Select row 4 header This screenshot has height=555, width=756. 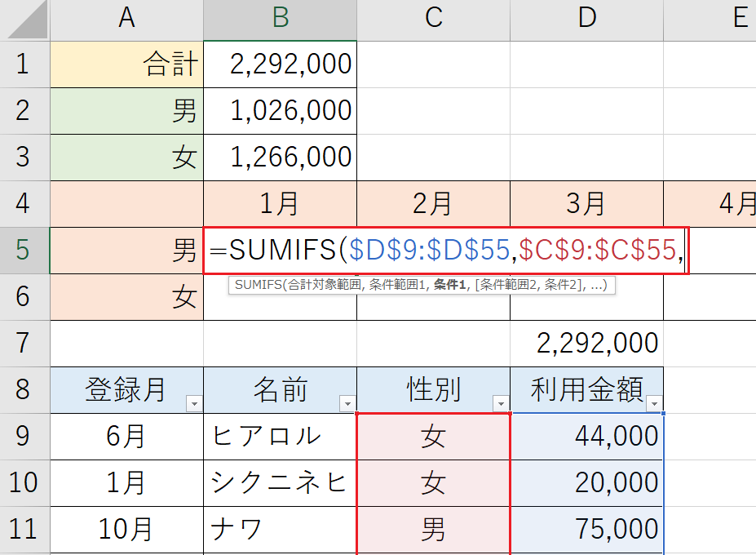25,204
